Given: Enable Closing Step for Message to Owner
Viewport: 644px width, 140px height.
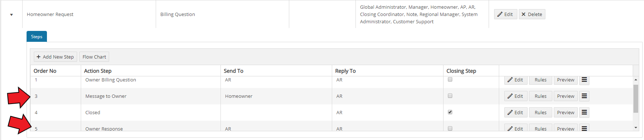Looking at the screenshot, I should (450, 96).
